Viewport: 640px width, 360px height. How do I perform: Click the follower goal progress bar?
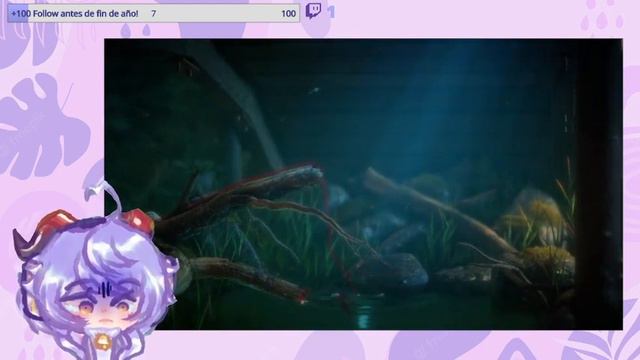coord(153,13)
